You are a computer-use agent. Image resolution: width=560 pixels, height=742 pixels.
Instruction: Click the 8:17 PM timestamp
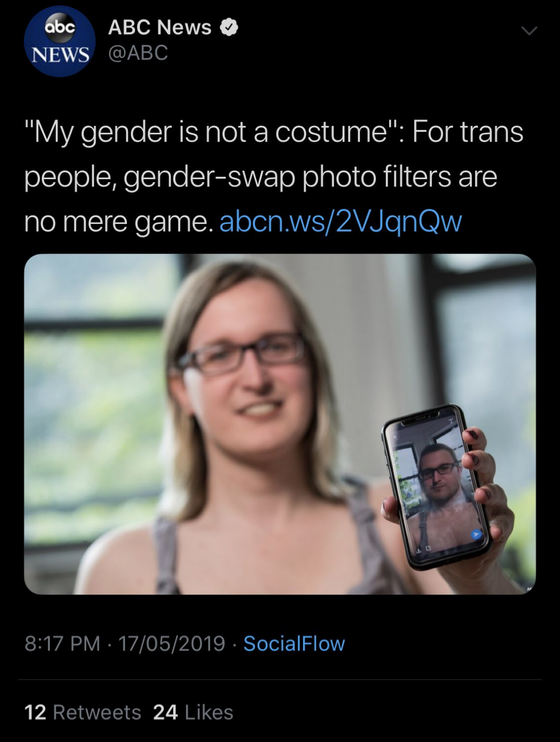coord(62,643)
